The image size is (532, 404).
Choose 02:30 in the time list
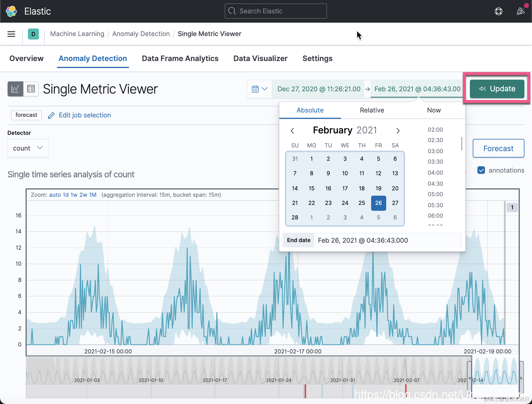click(x=435, y=140)
